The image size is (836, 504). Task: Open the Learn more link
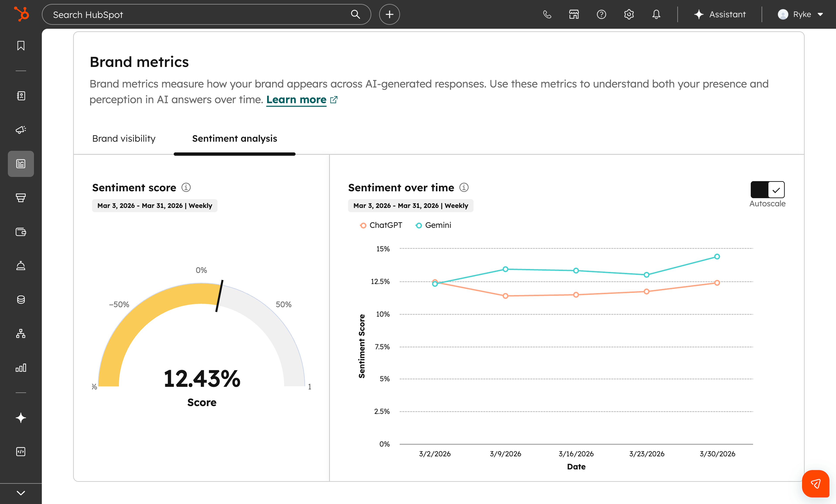[x=297, y=99]
